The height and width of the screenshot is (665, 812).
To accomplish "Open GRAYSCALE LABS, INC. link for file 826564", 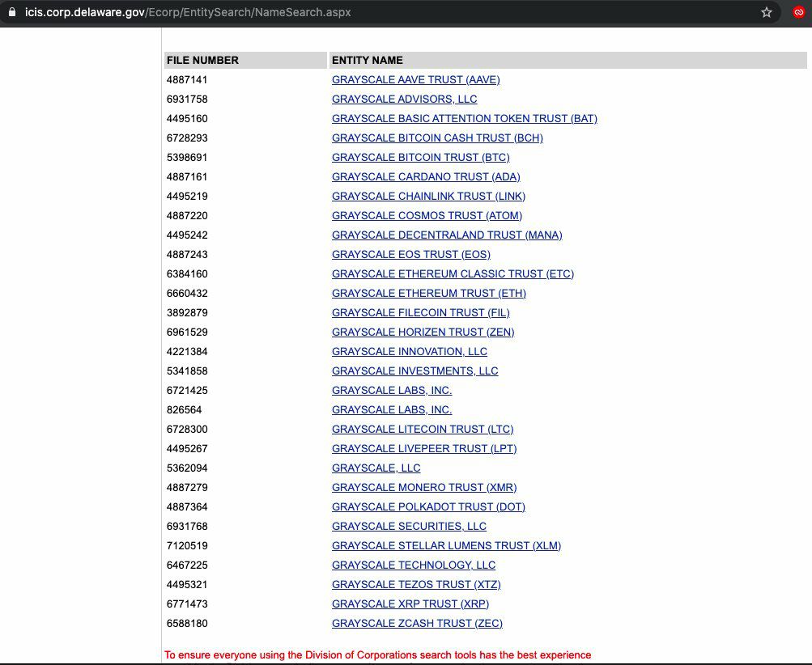I will [x=392, y=409].
